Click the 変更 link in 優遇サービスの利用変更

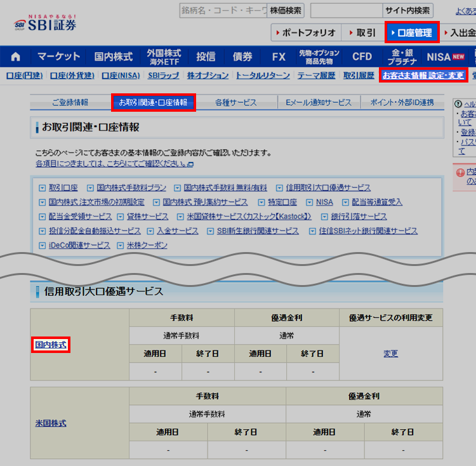click(391, 354)
